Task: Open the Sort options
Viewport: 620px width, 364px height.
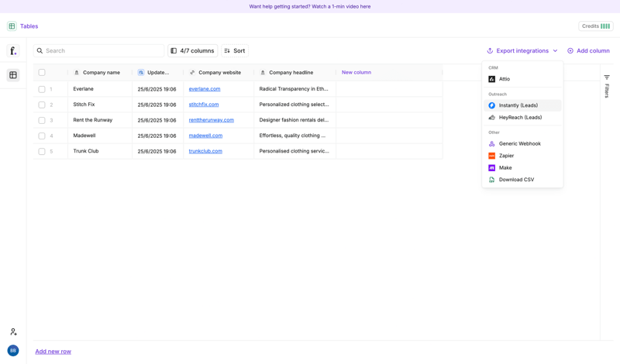Action: coord(235,50)
